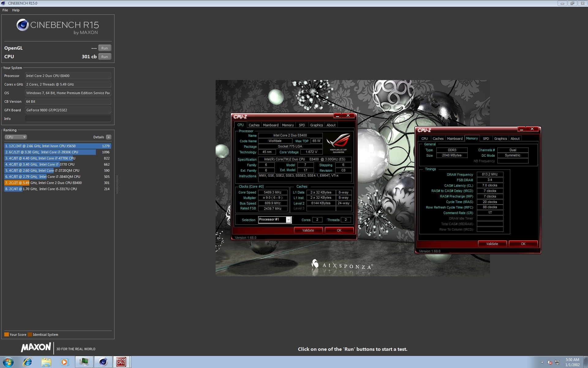Select ranking row Intel Core i7-3840QM CPU
The height and width of the screenshot is (368, 588).
tap(58, 177)
